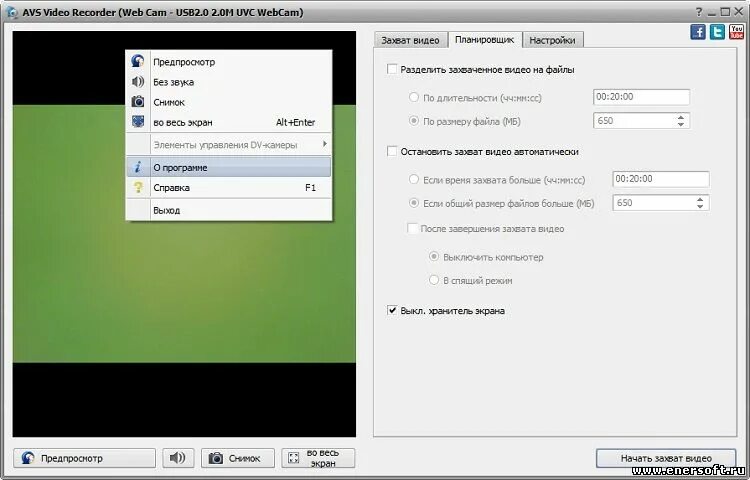
Task: Choose Выход in context menu
Action: click(x=229, y=210)
